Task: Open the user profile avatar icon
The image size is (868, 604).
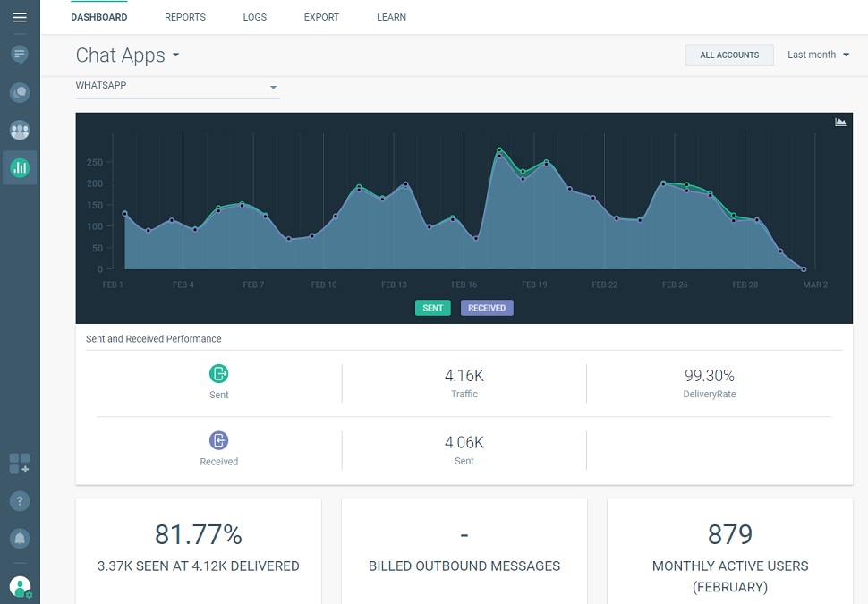Action: [x=20, y=587]
